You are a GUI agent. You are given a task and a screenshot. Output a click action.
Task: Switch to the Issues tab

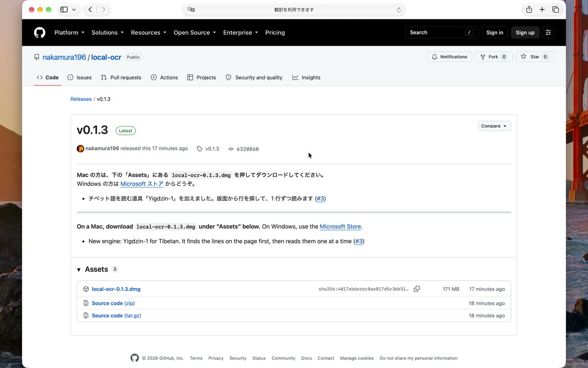(x=79, y=78)
